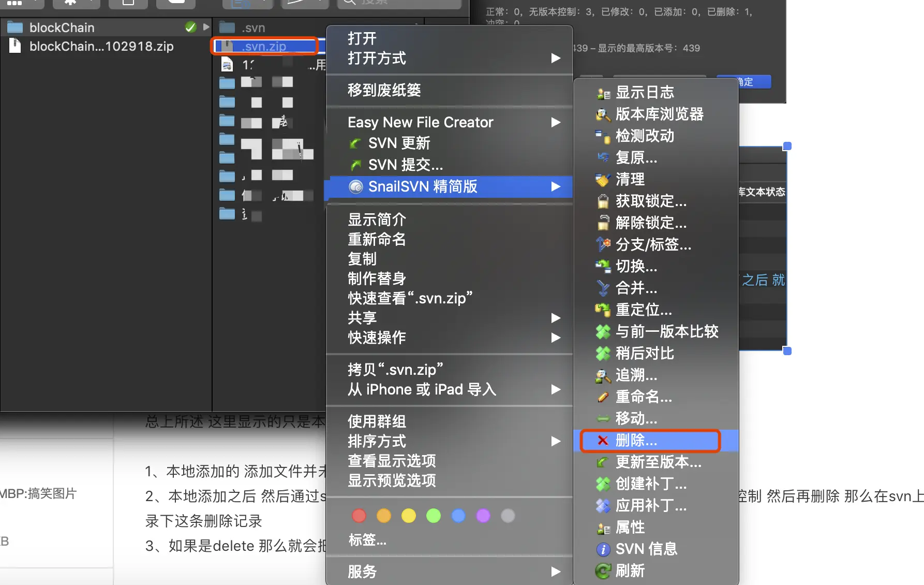Screen dimensions: 924x585
Task: Click the Properties icon beside 属性
Action: point(603,528)
